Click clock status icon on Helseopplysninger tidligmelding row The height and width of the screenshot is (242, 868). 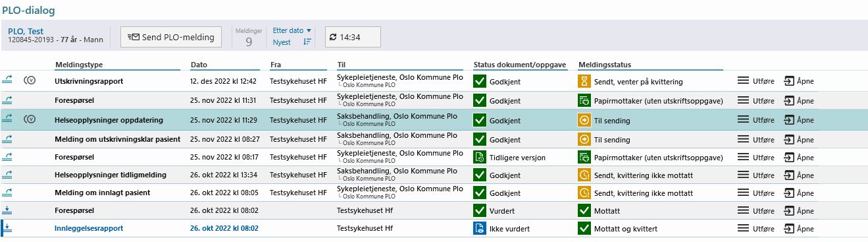point(584,175)
